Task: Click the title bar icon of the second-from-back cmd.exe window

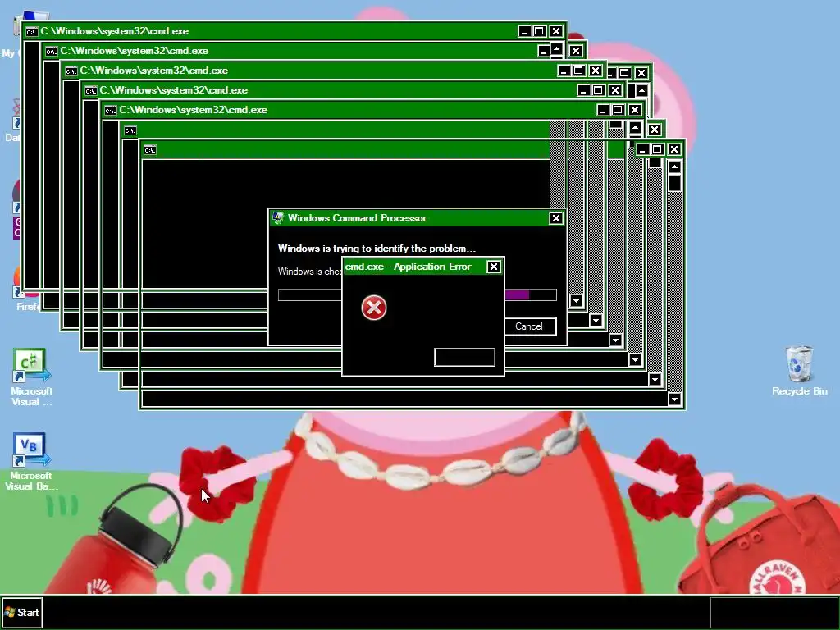Action: [52, 52]
